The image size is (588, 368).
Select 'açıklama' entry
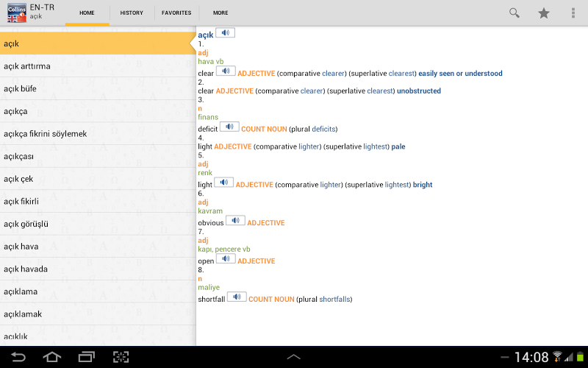tap(98, 291)
